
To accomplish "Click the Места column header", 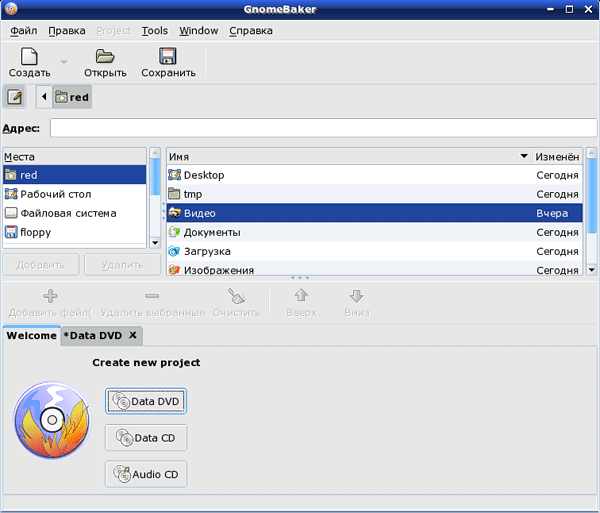I will click(75, 157).
